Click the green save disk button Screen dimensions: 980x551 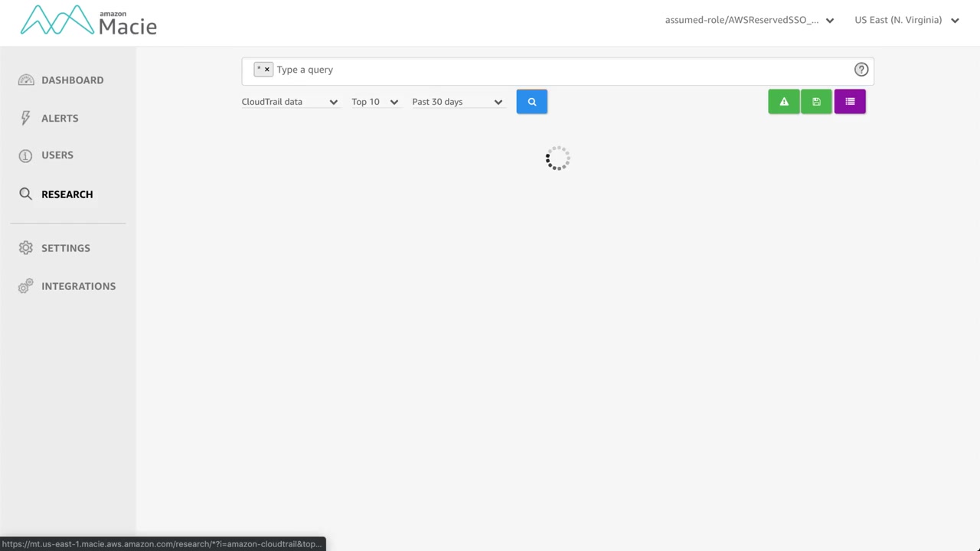tap(816, 102)
